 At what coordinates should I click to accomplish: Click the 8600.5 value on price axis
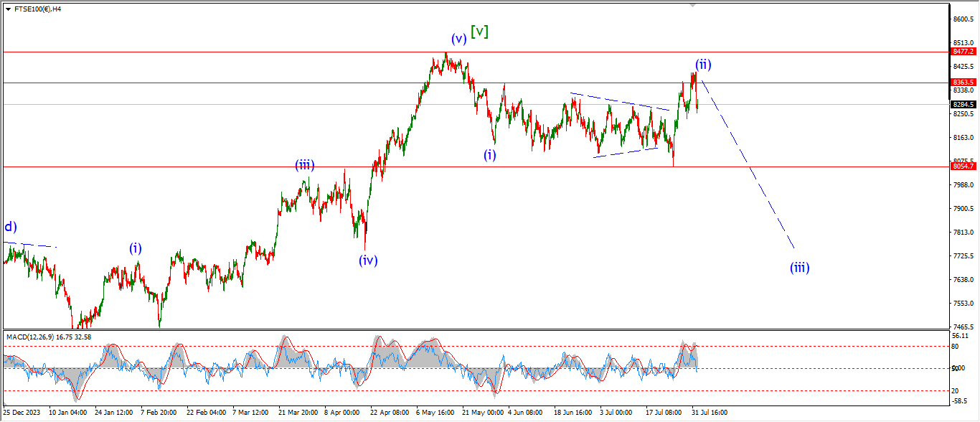coord(963,19)
